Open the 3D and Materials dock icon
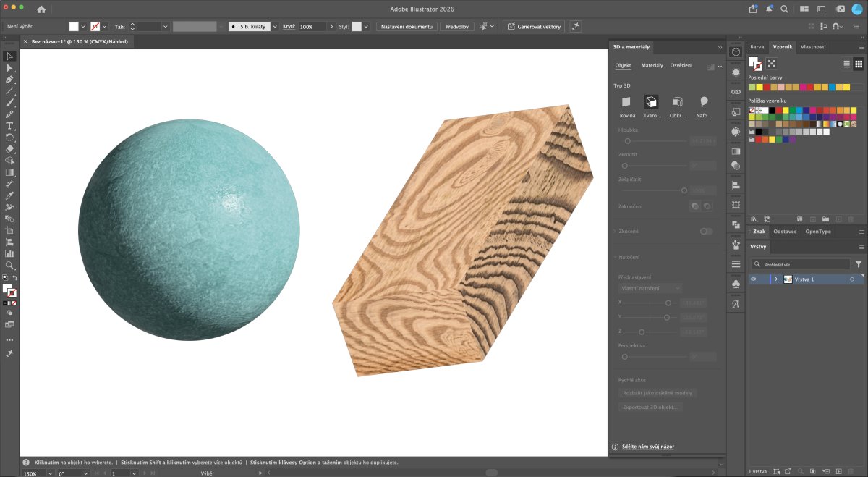868x477 pixels. (736, 52)
